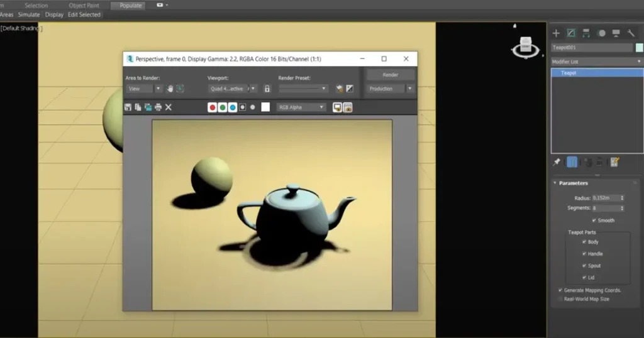Click the lock to viewport icon

click(x=267, y=89)
